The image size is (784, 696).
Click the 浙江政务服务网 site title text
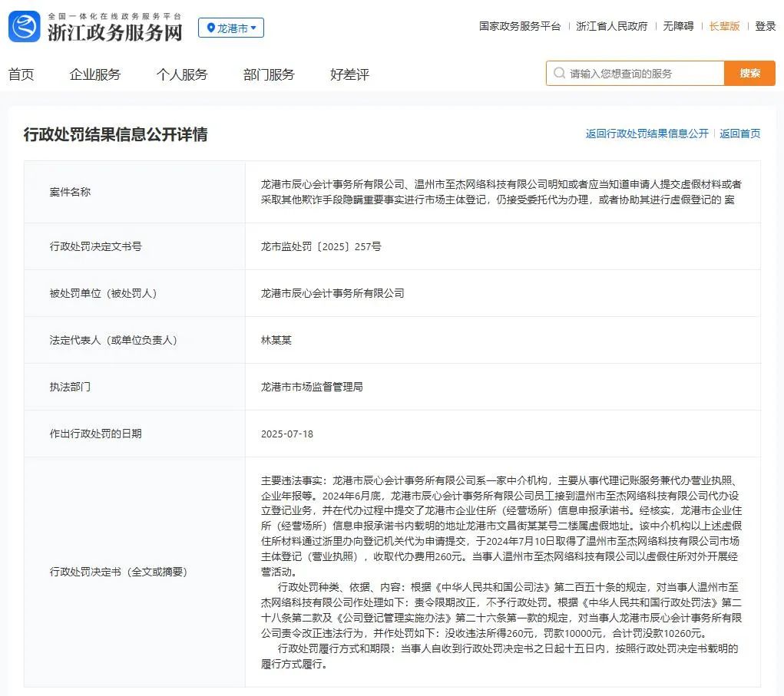115,32
